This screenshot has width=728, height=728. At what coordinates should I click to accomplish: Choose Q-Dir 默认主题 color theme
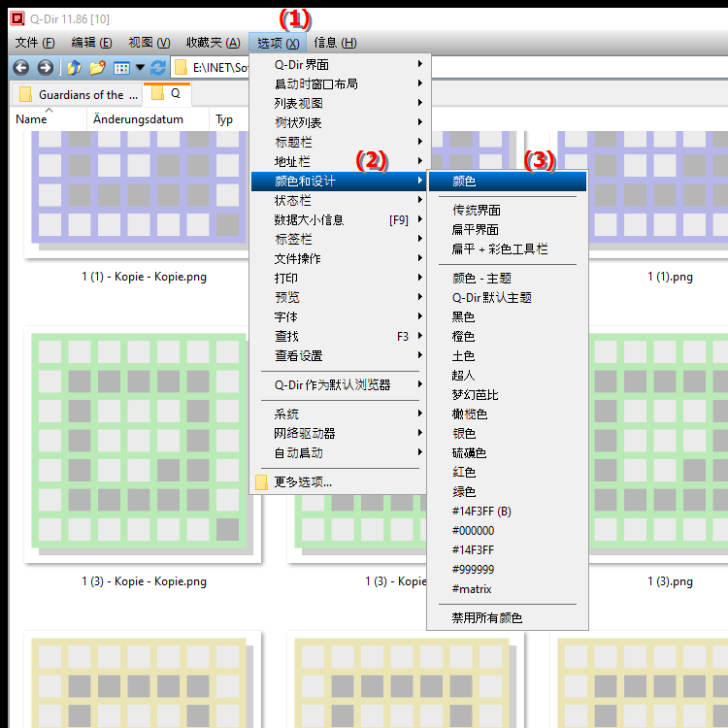tap(507, 298)
